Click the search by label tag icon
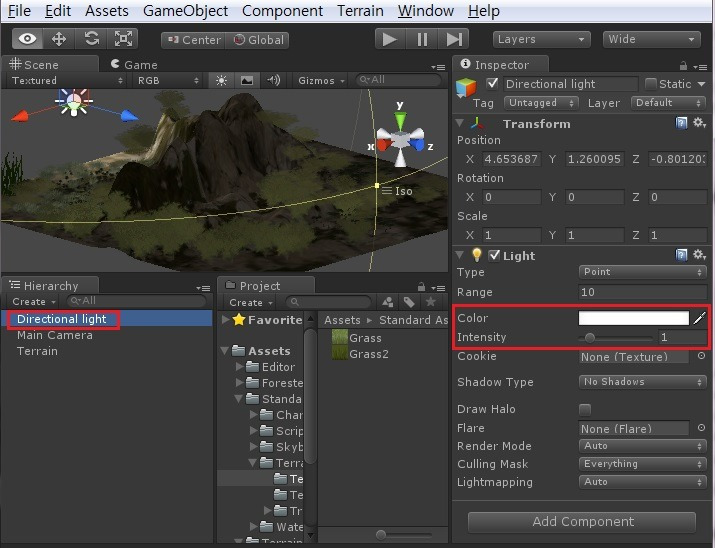Screen dimensions: 715x548 point(409,302)
